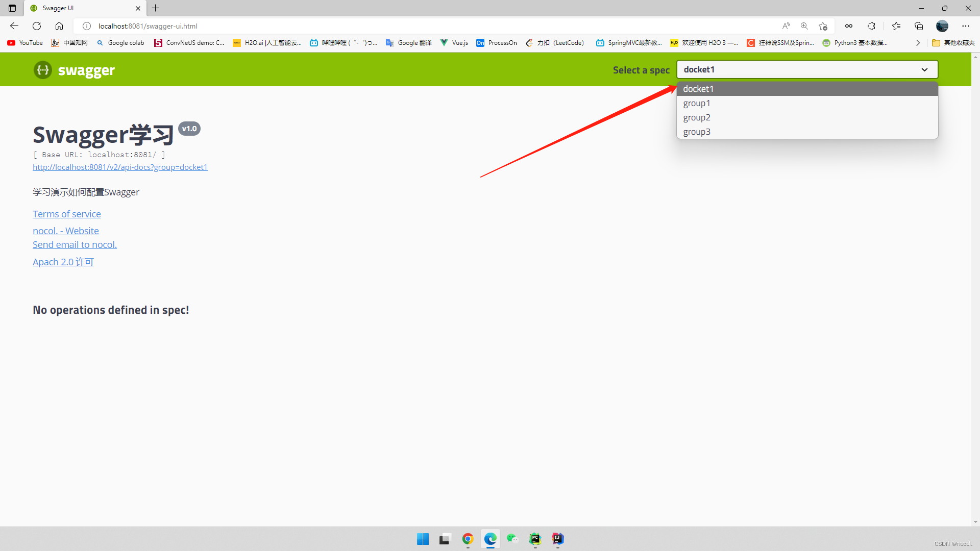Reload the Swagger UI page
980x551 pixels.
point(37,26)
